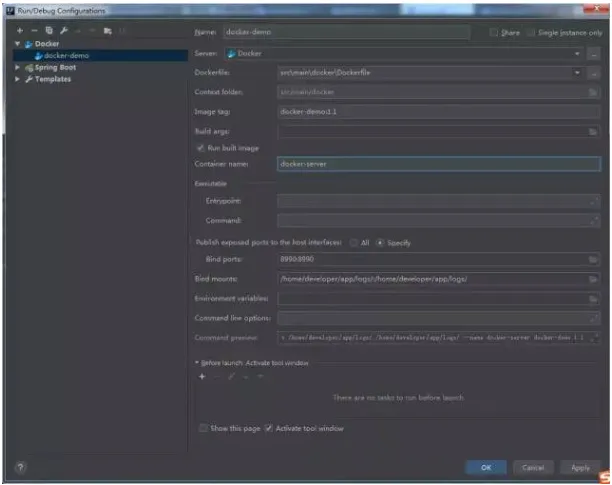
Task: Click the Name input field
Action: 347,32
